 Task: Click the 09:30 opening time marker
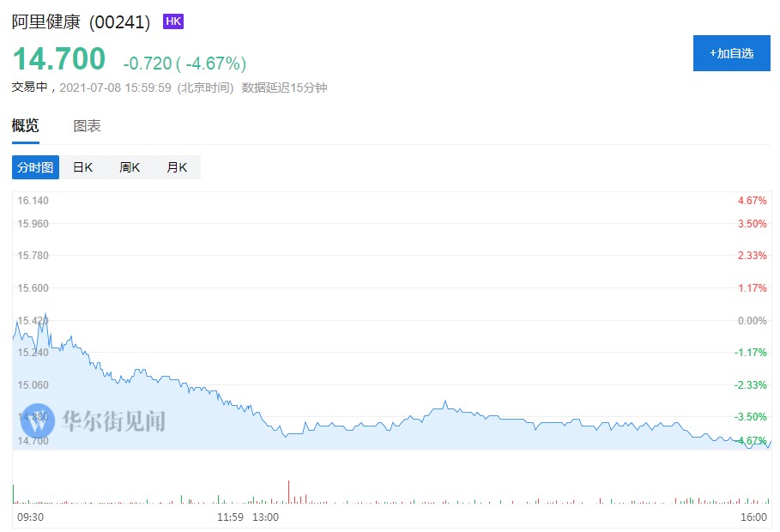coord(30,517)
